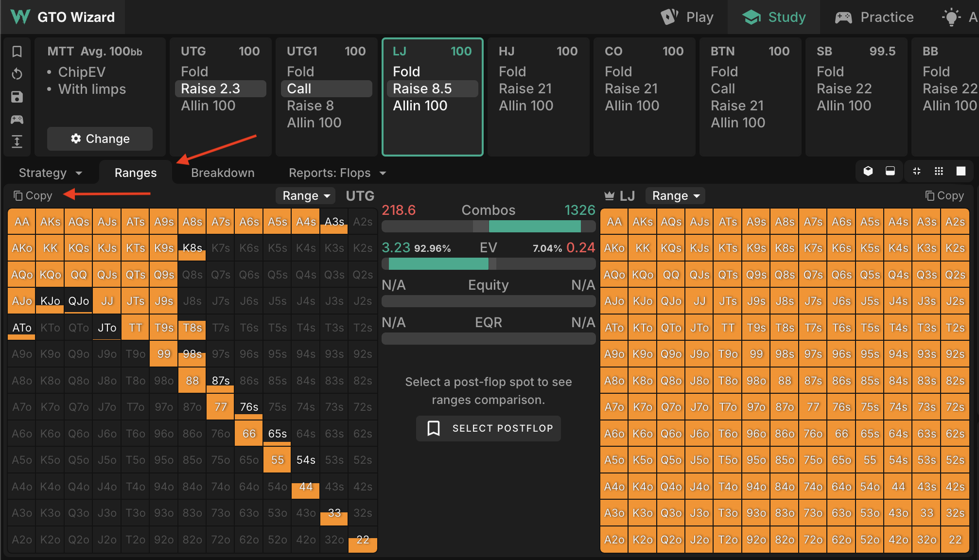Click the 3x3 grid view icon
979x560 pixels.
(x=939, y=171)
